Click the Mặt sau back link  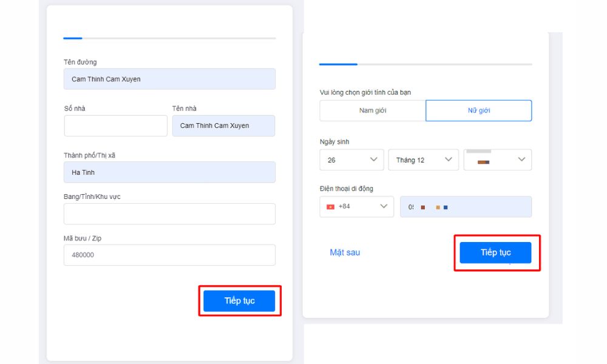[x=345, y=252]
